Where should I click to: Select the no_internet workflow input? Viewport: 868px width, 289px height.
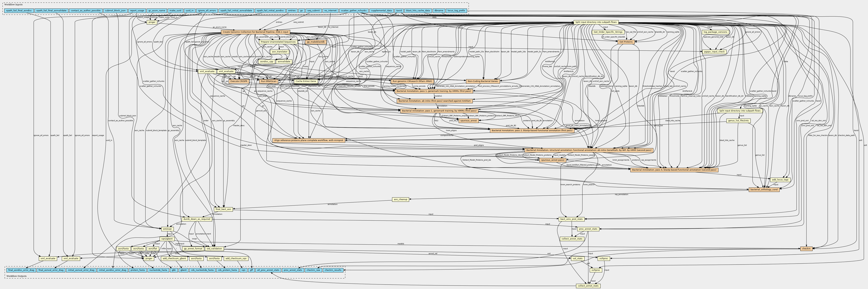click(330, 11)
